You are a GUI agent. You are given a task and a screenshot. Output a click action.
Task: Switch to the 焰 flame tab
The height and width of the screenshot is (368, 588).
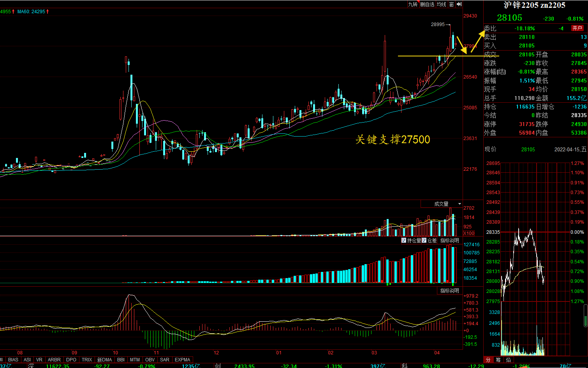[x=508, y=360]
